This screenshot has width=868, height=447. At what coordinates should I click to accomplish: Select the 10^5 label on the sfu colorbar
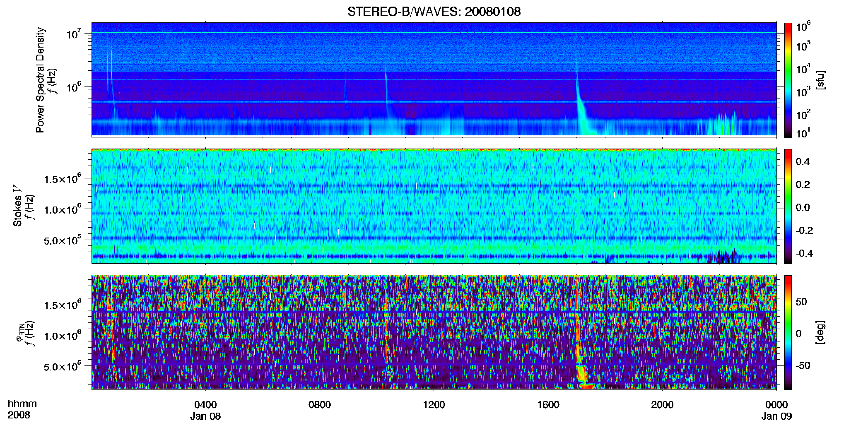[x=803, y=46]
